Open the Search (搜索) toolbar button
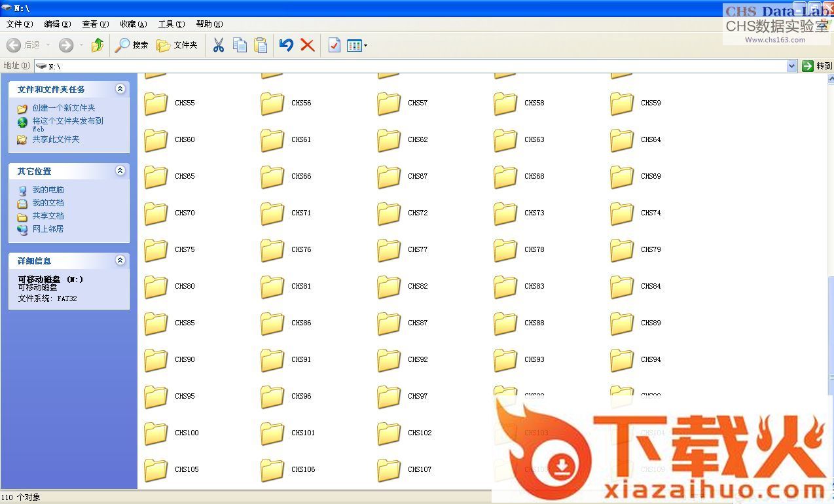Image resolution: width=834 pixels, height=504 pixels. click(132, 45)
